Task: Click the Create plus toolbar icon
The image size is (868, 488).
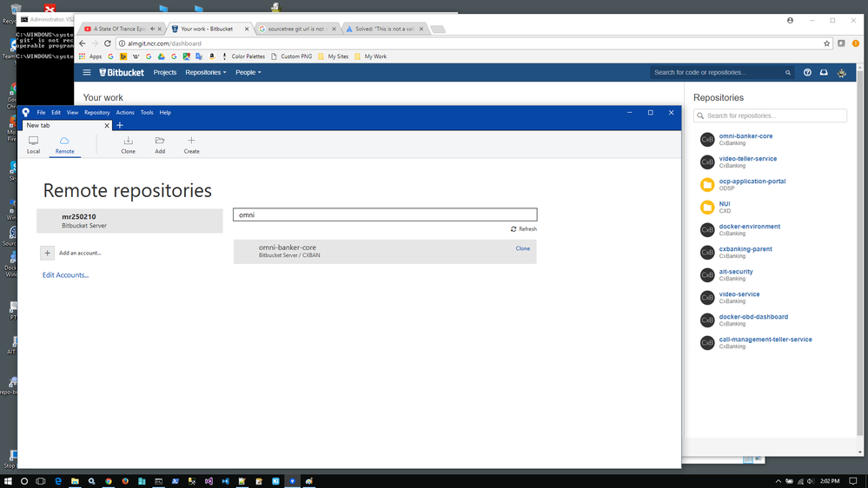Action: tap(191, 141)
